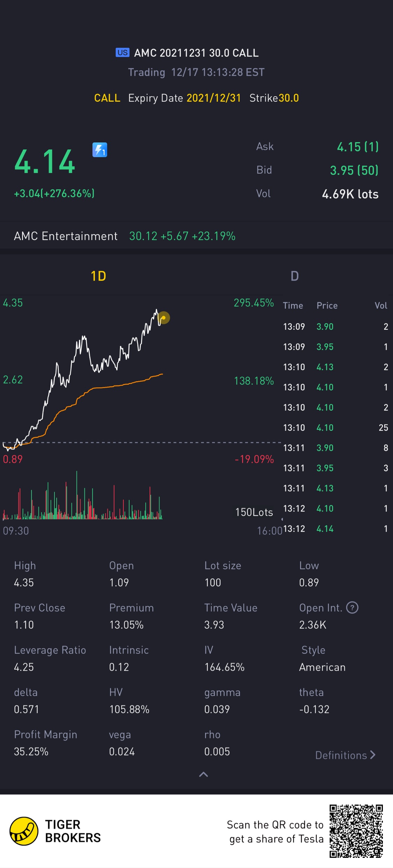Viewport: 393px width, 868px height.
Task: Collapse the option details with up chevron
Action: coord(203,774)
